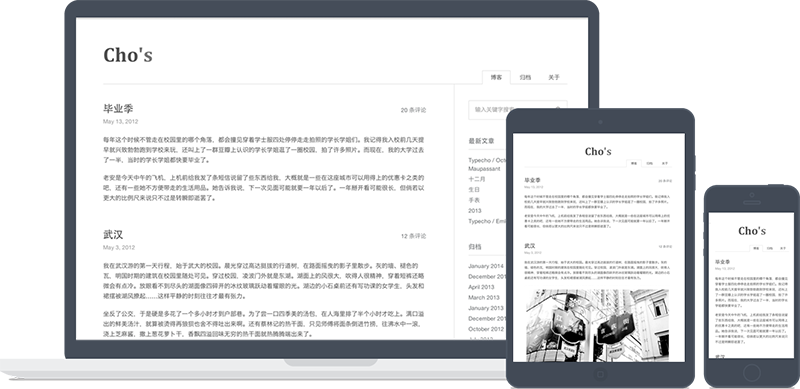Click the Cho's blog title on laptop

(128, 55)
